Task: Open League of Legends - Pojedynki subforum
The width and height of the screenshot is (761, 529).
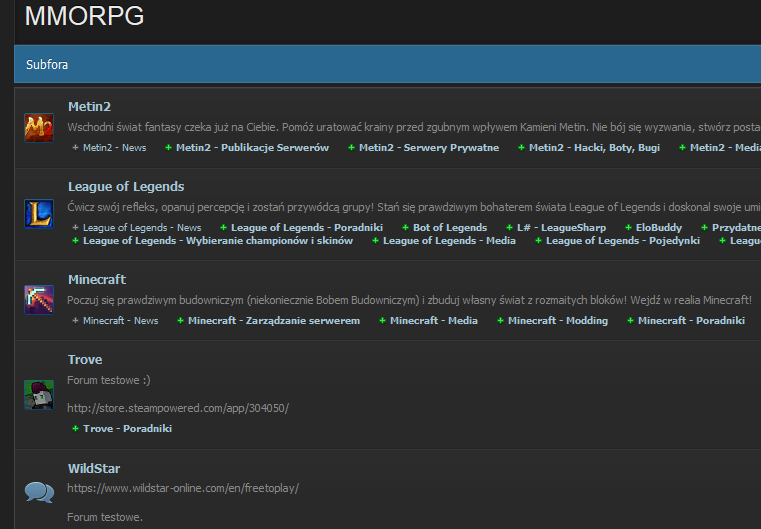Action: pos(623,241)
